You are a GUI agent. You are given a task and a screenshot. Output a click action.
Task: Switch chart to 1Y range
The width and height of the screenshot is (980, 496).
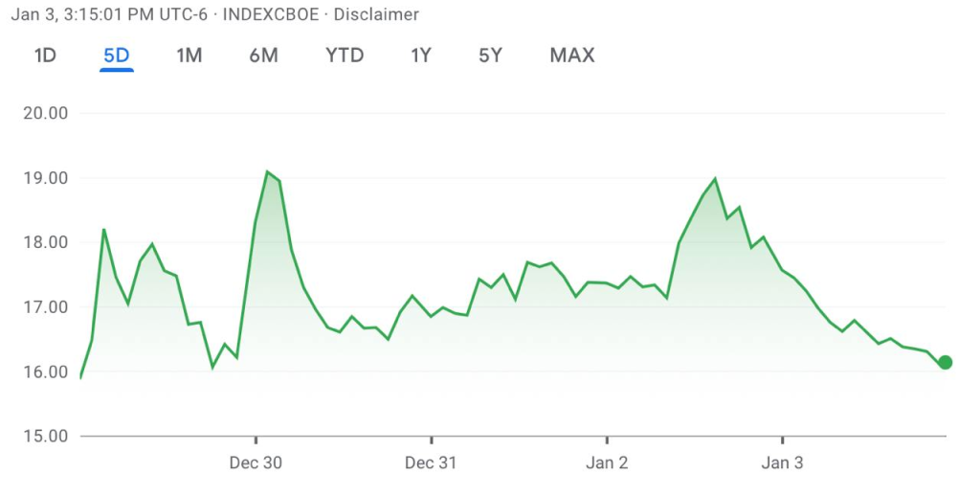(421, 56)
